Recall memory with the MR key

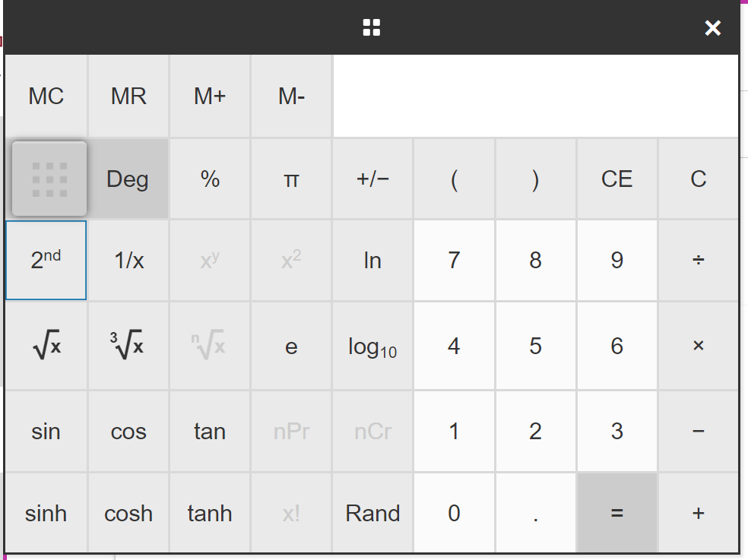pyautogui.click(x=128, y=96)
